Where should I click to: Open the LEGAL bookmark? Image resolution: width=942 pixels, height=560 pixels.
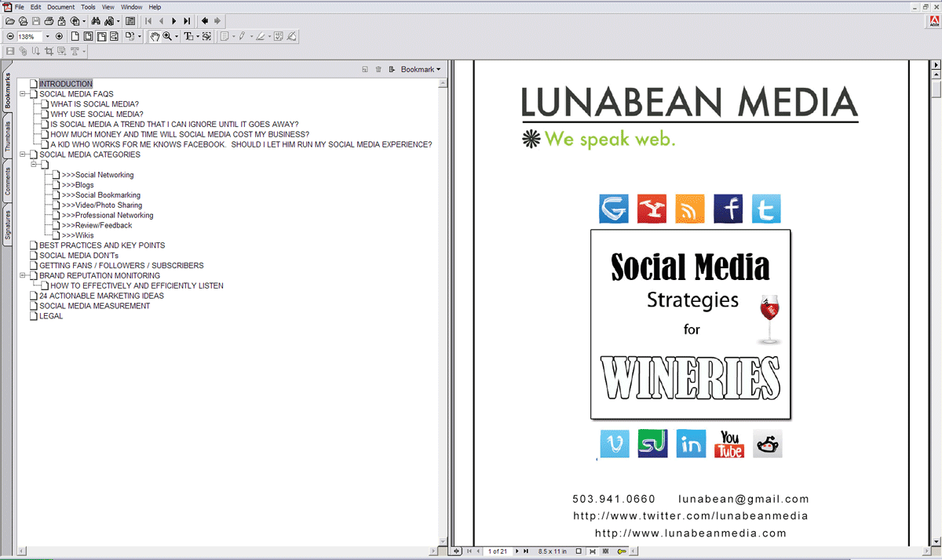[x=51, y=316]
